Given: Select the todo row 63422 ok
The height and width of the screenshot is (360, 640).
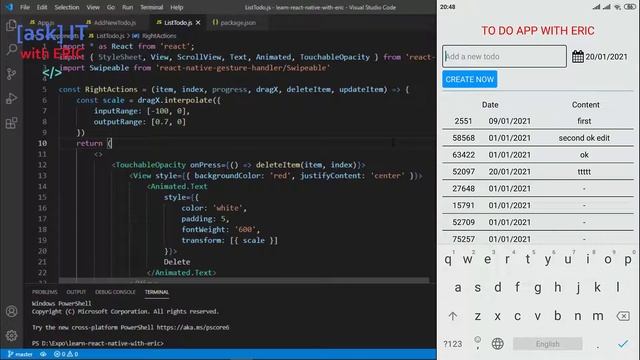Looking at the screenshot, I should pos(538,155).
